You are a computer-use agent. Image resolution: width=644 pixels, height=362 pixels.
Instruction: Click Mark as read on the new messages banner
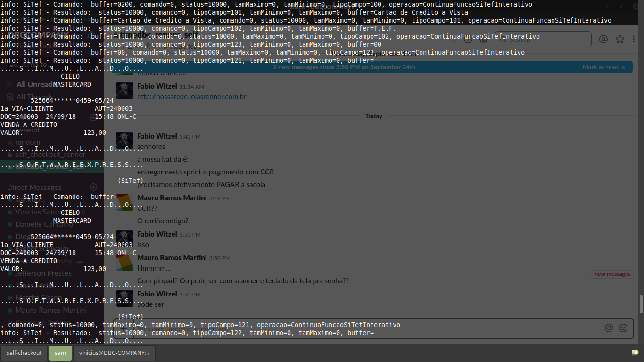click(x=600, y=67)
